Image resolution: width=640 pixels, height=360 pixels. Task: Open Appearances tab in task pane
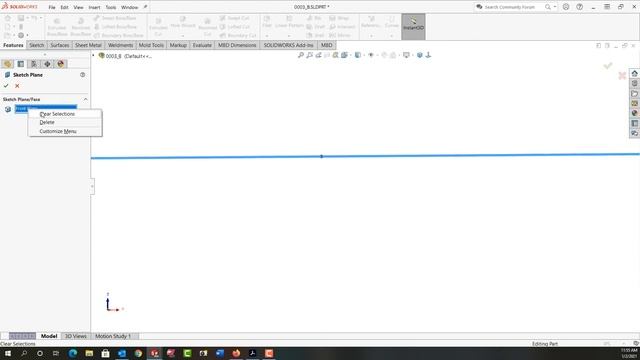(634, 113)
